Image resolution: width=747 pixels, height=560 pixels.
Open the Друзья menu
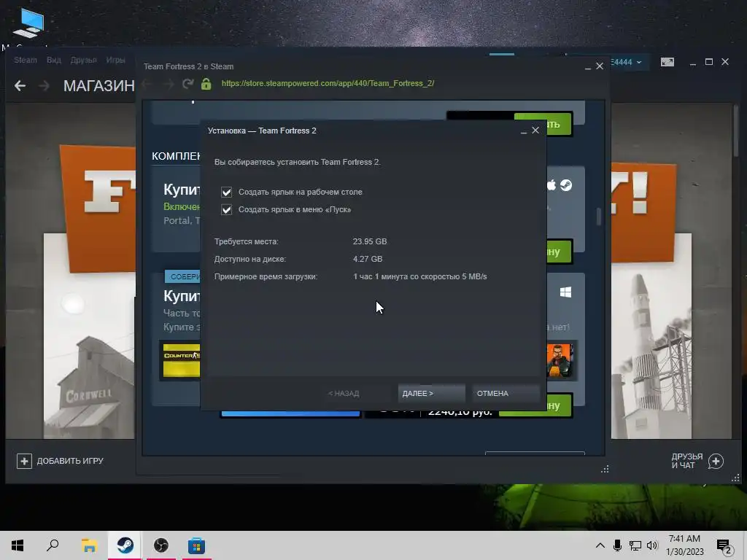(x=83, y=60)
